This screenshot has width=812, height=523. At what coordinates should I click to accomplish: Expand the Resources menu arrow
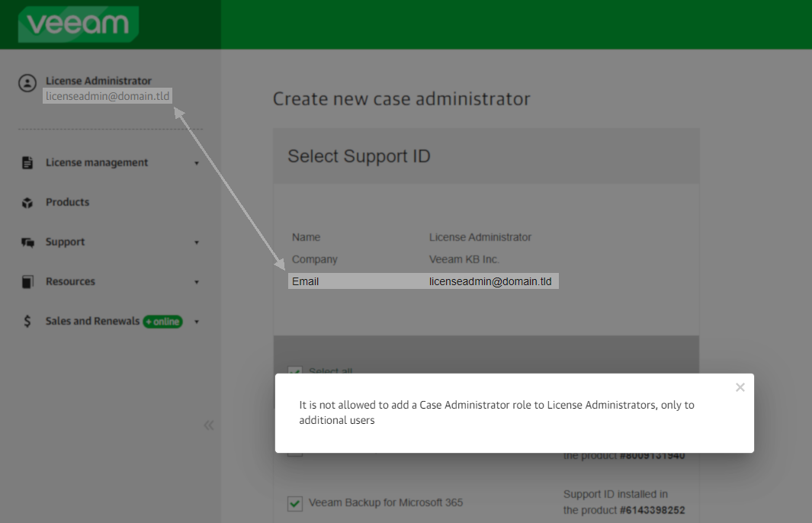coord(196,282)
